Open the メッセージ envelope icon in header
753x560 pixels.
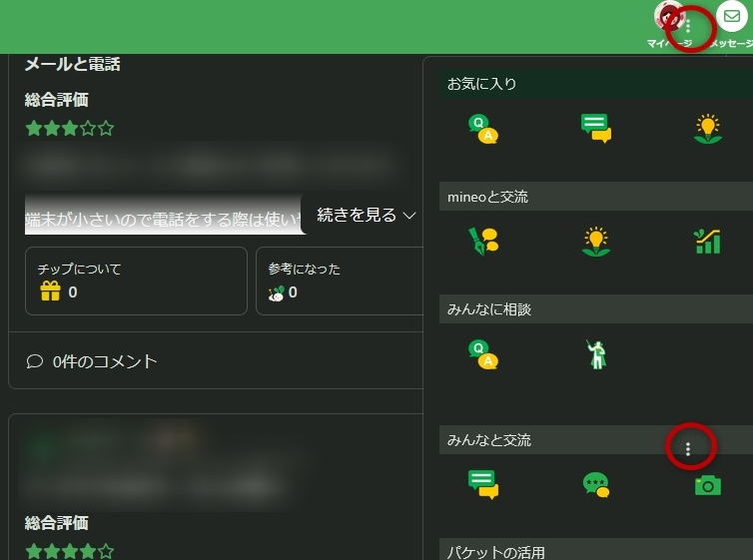[x=732, y=18]
